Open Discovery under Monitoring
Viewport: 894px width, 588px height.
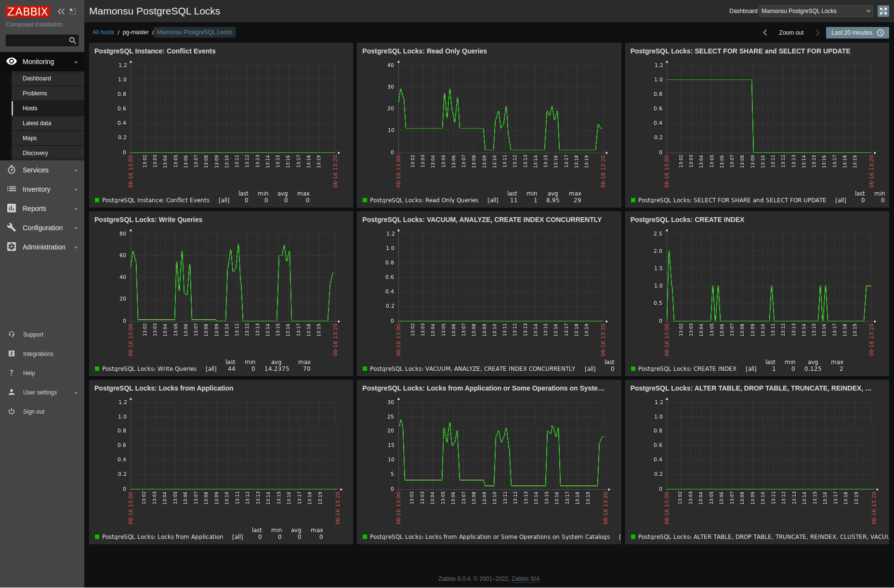pyautogui.click(x=48, y=153)
